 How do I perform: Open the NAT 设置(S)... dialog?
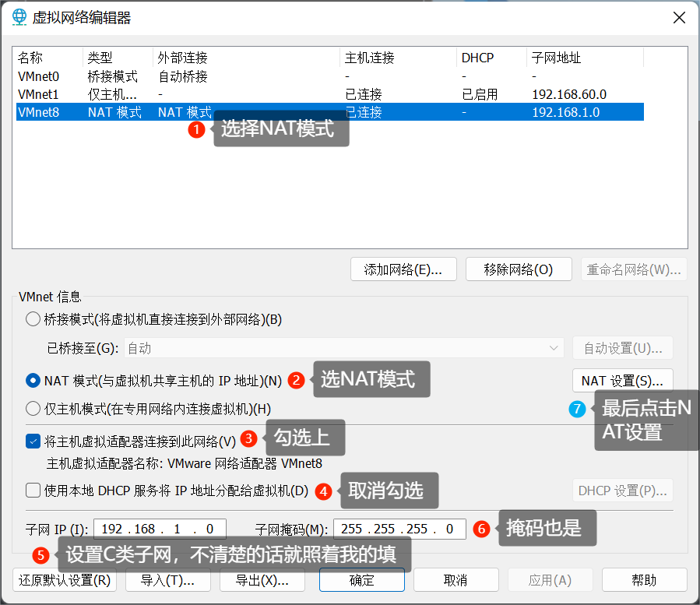[x=622, y=381]
